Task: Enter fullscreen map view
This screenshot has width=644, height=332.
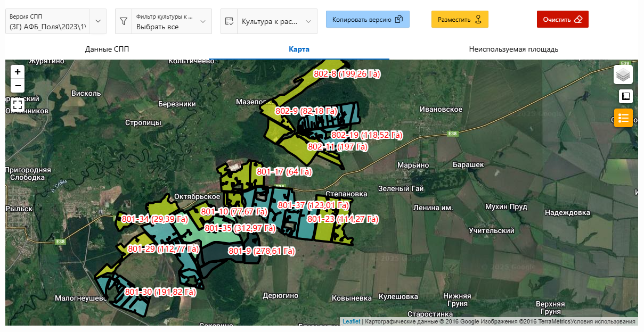Action: point(18,104)
